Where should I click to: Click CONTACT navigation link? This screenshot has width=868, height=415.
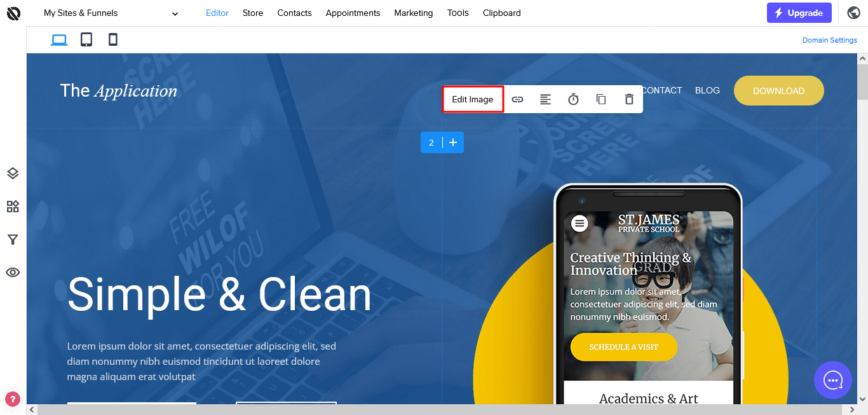pos(661,90)
